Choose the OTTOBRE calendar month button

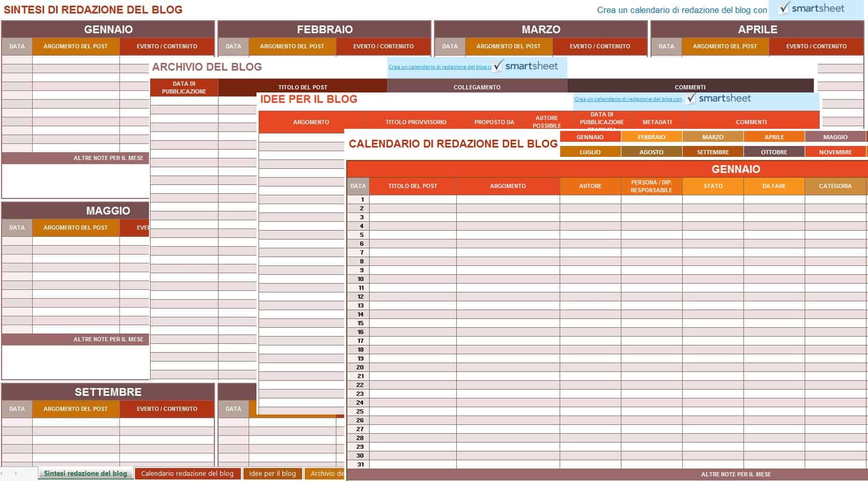pyautogui.click(x=774, y=152)
